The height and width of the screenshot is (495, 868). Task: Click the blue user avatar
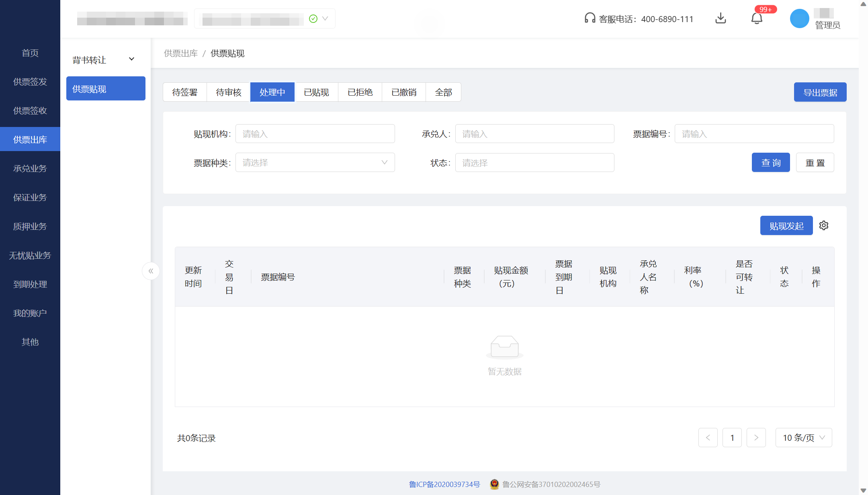pos(799,18)
